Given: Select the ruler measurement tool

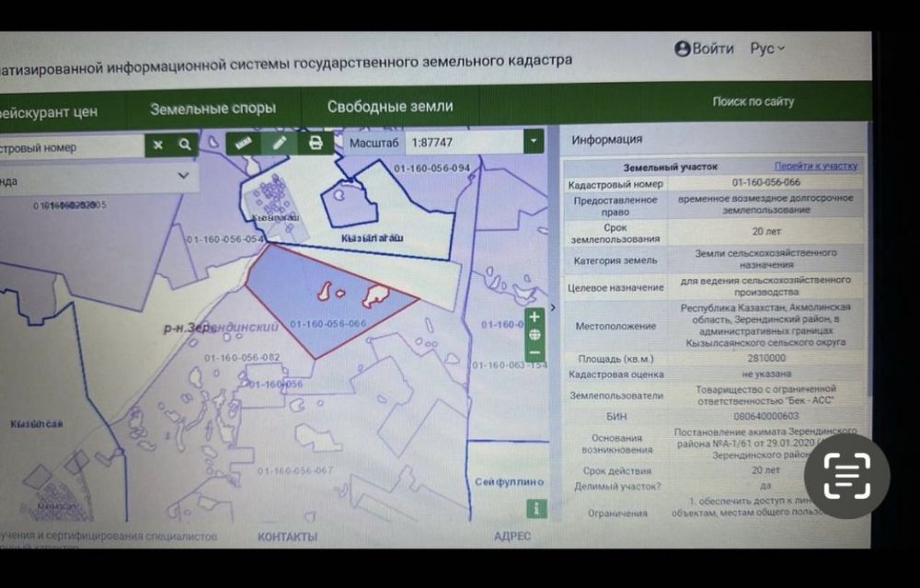Looking at the screenshot, I should coord(244,143).
